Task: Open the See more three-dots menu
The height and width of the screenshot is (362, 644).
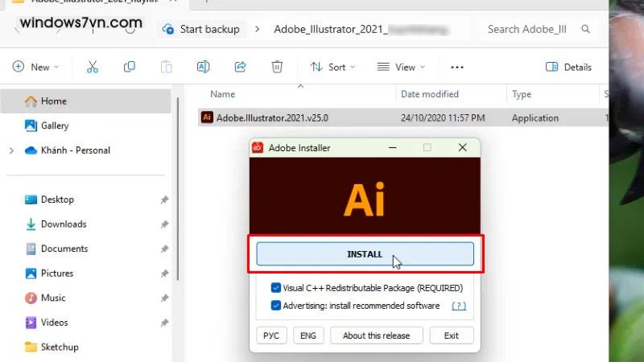Action: (x=457, y=67)
